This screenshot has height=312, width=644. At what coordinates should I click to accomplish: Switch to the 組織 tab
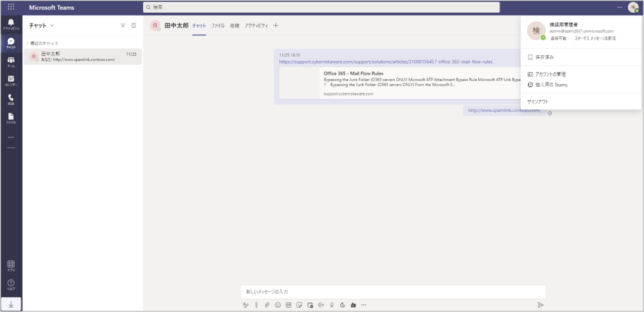(235, 25)
